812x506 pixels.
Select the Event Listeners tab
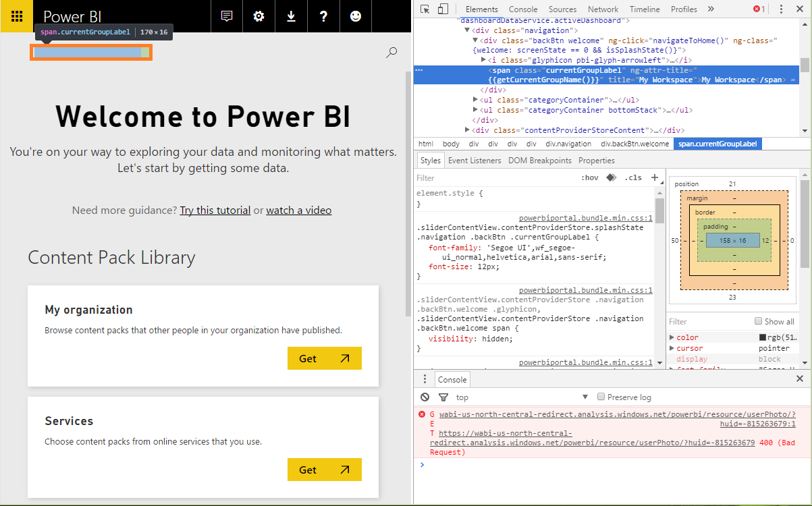tap(475, 161)
